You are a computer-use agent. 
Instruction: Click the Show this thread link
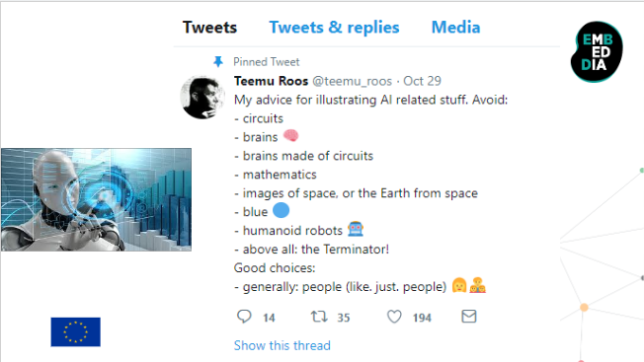282,345
